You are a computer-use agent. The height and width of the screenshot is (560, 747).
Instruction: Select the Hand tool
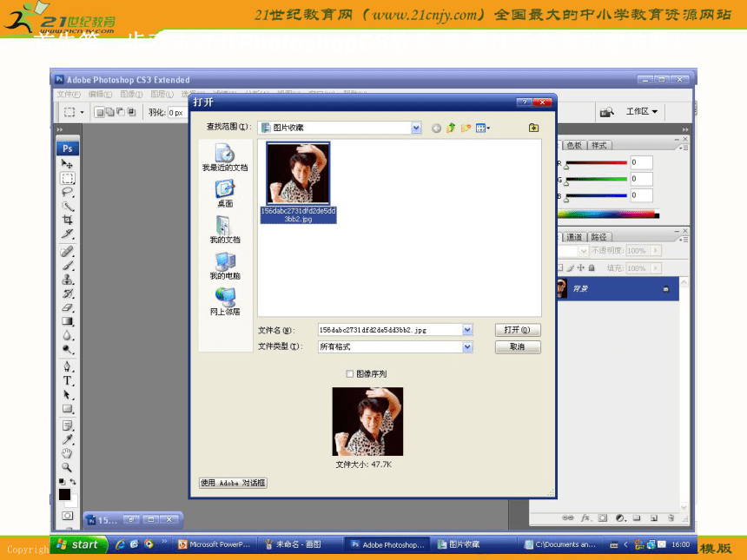click(67, 453)
